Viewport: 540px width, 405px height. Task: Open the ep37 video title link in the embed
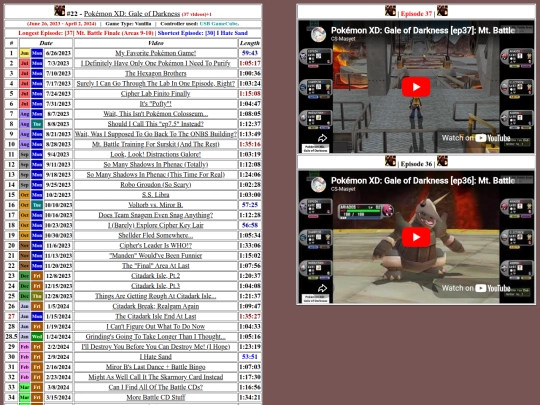(x=423, y=30)
